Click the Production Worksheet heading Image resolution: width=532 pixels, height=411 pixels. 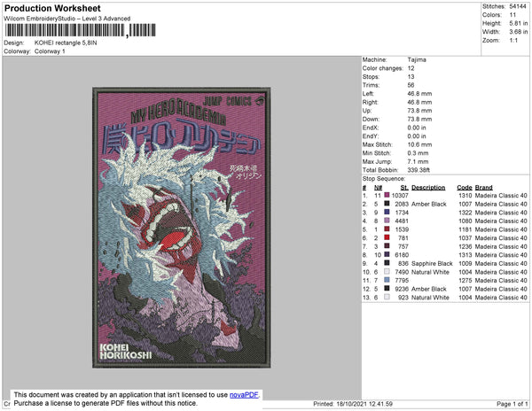[52, 9]
